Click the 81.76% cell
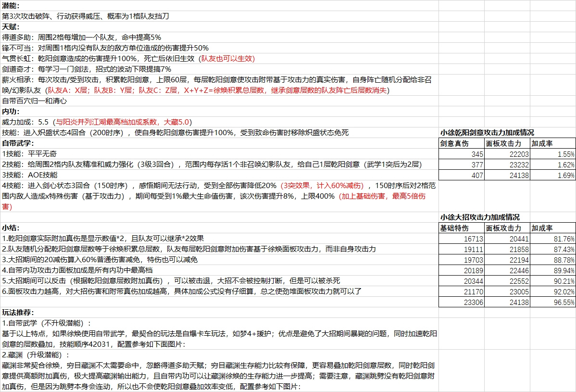The image size is (576, 392). [553, 239]
